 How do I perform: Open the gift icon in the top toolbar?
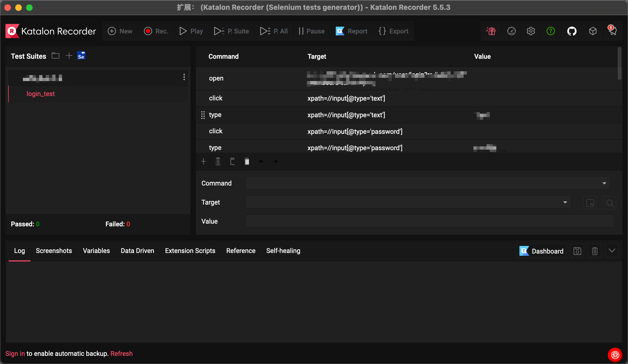[491, 31]
